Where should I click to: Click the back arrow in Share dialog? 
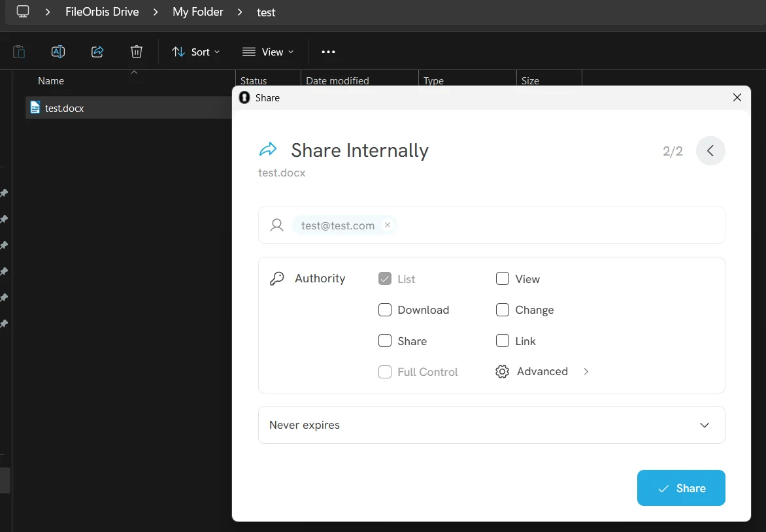tap(710, 151)
